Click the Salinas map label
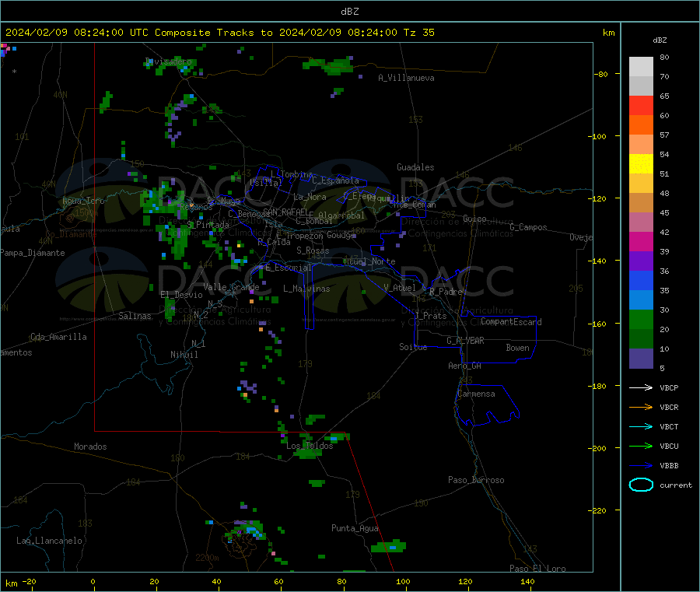Screen dimensions: 700x592 pos(135,316)
